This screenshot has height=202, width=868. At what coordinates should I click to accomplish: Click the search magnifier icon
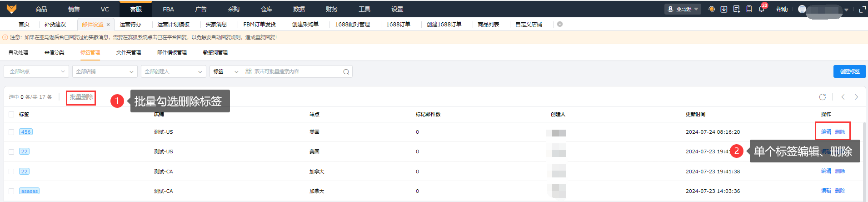pos(346,72)
